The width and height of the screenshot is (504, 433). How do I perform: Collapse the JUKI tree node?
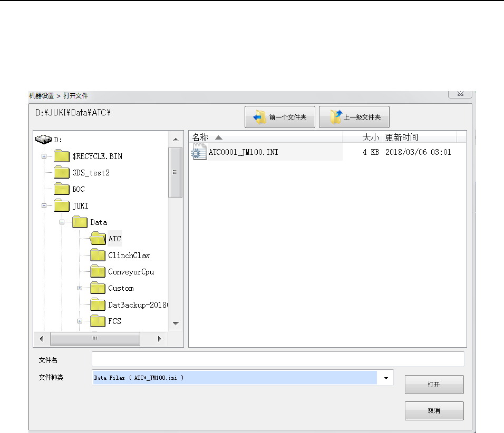pos(44,205)
